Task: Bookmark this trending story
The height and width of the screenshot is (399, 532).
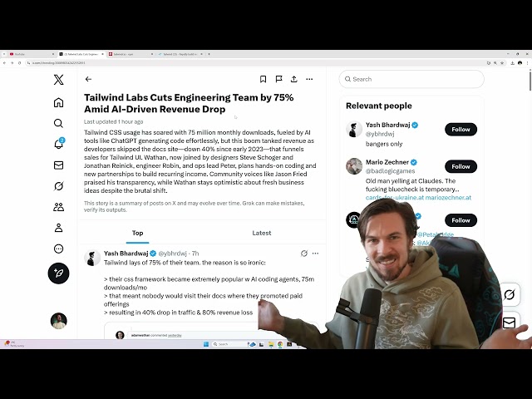Action: (x=263, y=79)
